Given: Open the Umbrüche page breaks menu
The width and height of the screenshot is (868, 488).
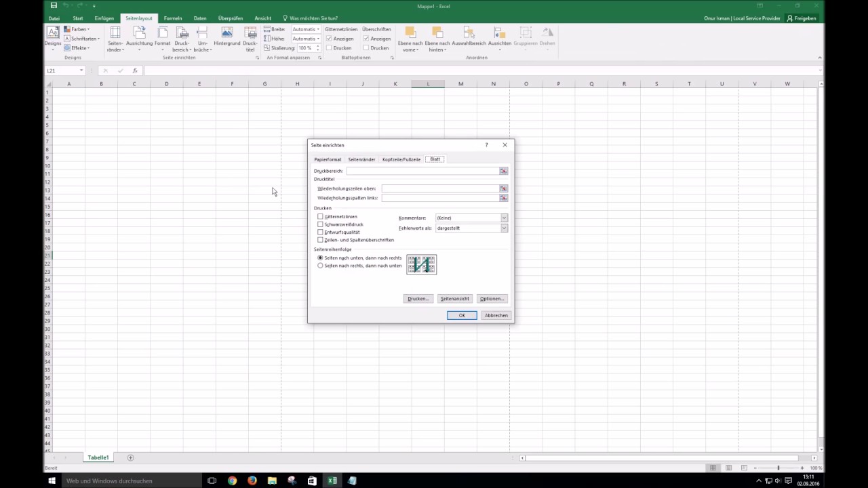Looking at the screenshot, I should click(202, 39).
